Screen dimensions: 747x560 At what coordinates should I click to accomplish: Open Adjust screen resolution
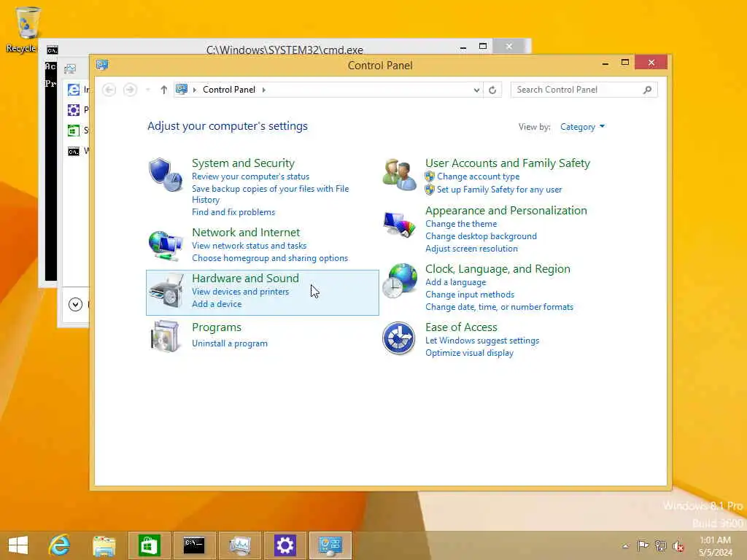[x=471, y=249]
